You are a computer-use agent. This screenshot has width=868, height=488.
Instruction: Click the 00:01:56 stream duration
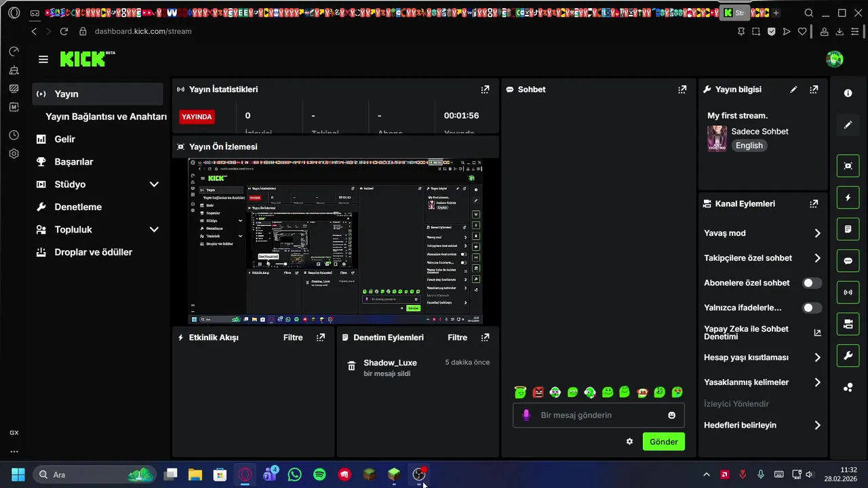point(461,116)
